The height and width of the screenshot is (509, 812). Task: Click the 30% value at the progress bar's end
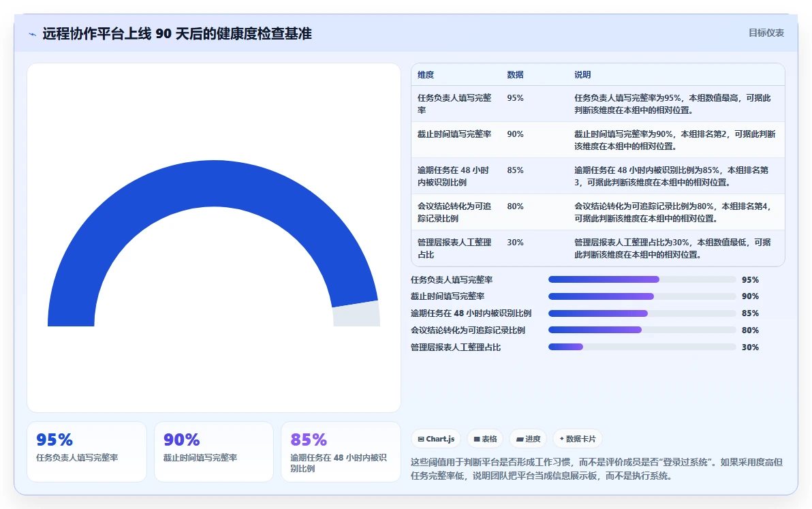[x=750, y=348]
